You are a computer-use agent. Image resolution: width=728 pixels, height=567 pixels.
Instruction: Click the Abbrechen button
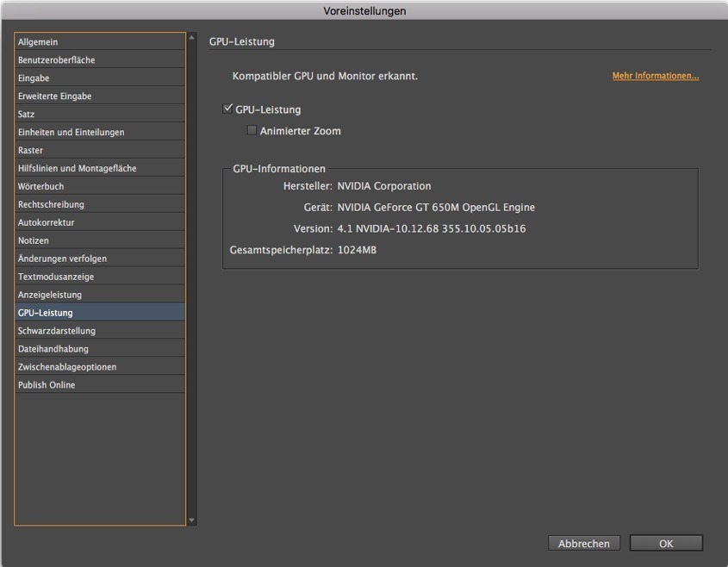click(x=583, y=543)
